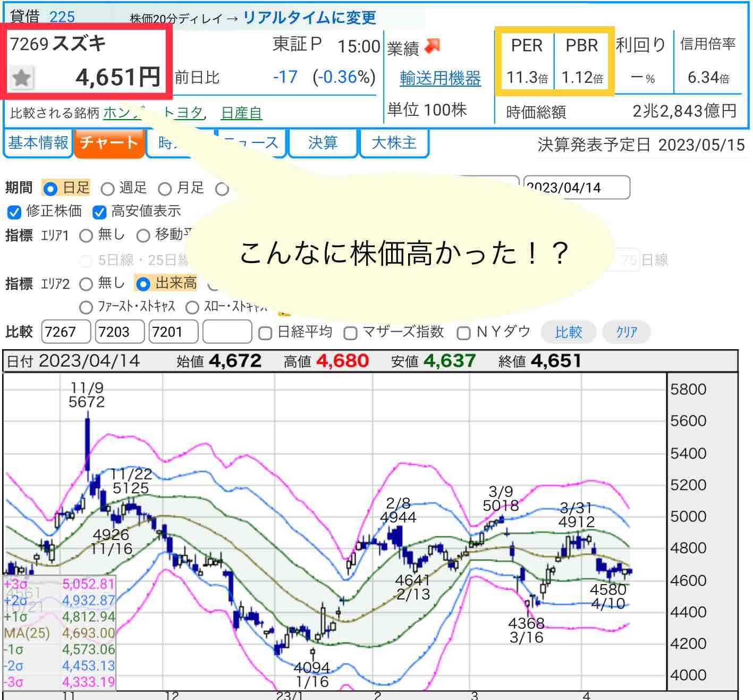
Task: Enable the NYダウ comparison checkbox
Action: click(463, 333)
